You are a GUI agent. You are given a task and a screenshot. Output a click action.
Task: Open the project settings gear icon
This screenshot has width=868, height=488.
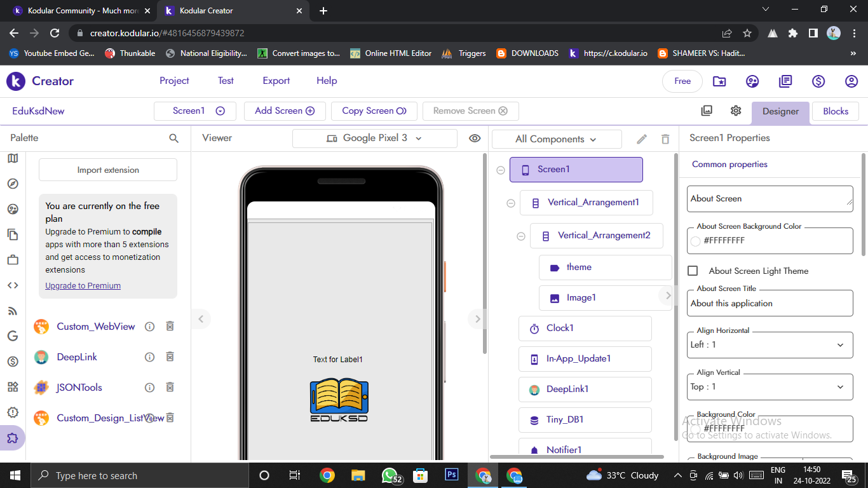tap(736, 111)
